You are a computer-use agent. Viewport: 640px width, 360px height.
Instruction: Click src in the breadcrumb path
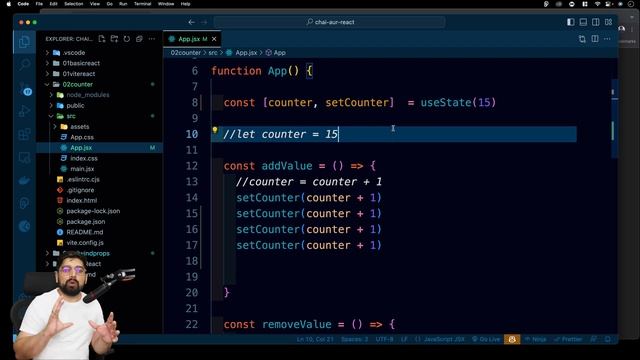(213, 53)
